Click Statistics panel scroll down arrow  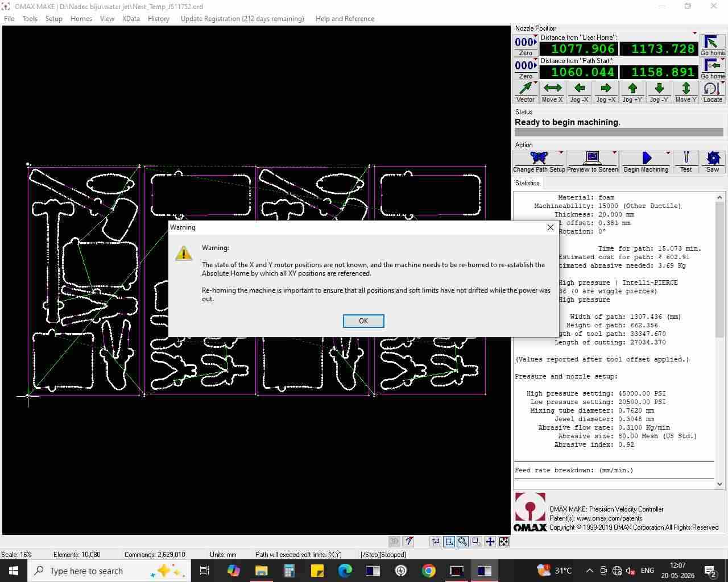pos(719,484)
